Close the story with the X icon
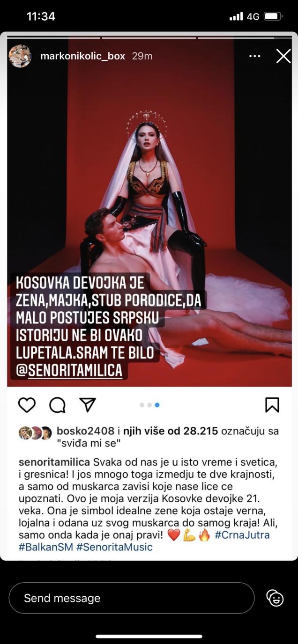Image resolution: width=298 pixels, height=644 pixels. click(x=283, y=56)
